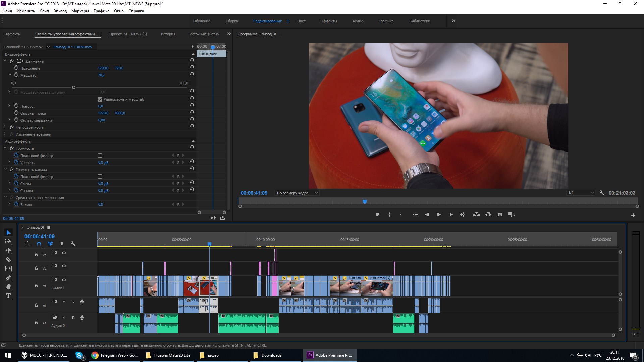Step back one frame in Program monitor
Viewport: 644px width, 362px height.
(x=427, y=215)
